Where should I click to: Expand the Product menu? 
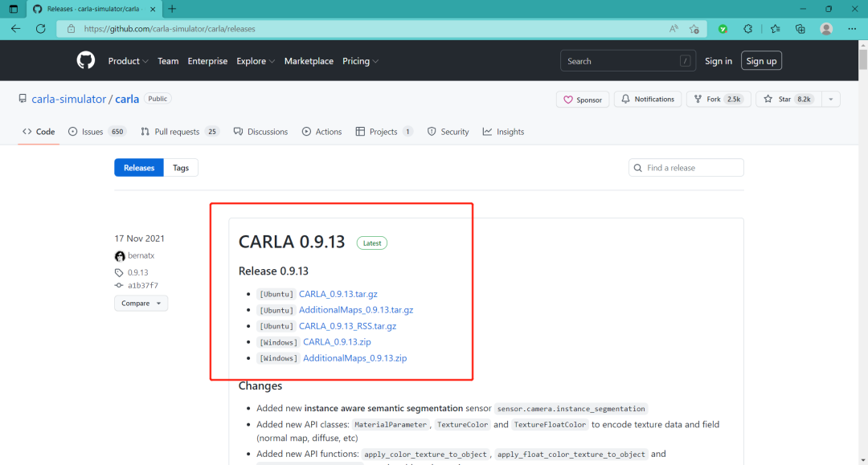click(128, 61)
